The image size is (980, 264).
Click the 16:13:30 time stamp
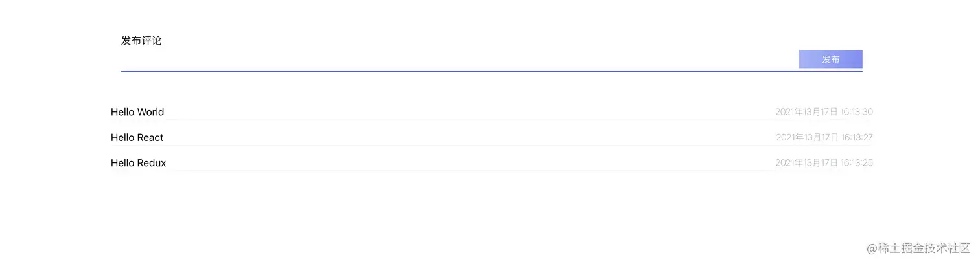click(x=857, y=112)
